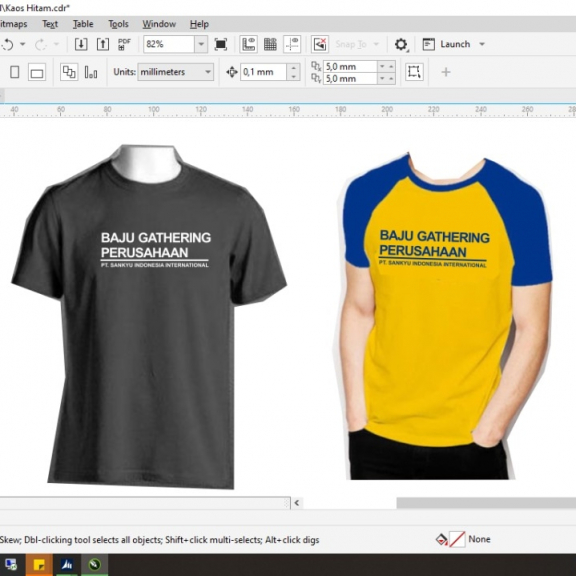The height and width of the screenshot is (576, 576).
Task: Click the Units label
Action: 124,72
